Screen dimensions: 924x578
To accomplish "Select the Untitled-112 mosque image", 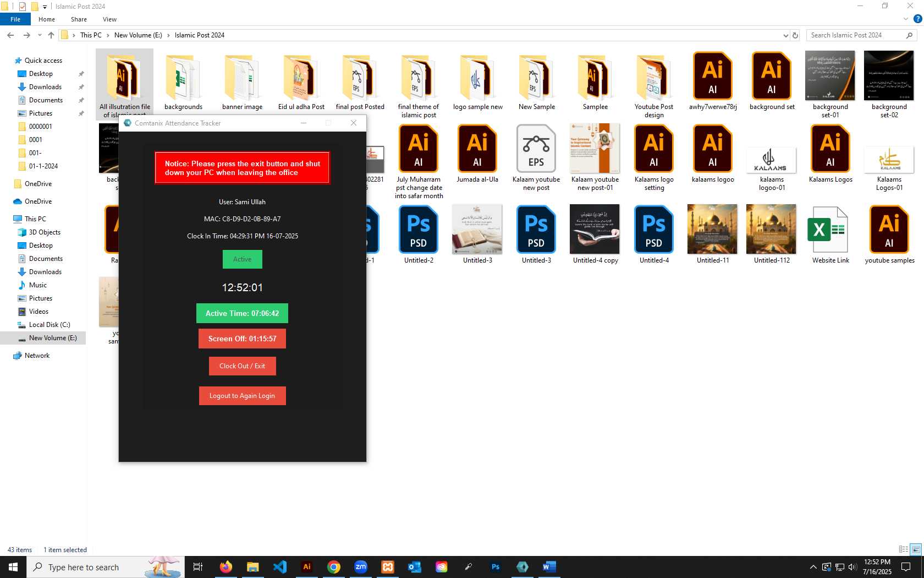I will [772, 235].
